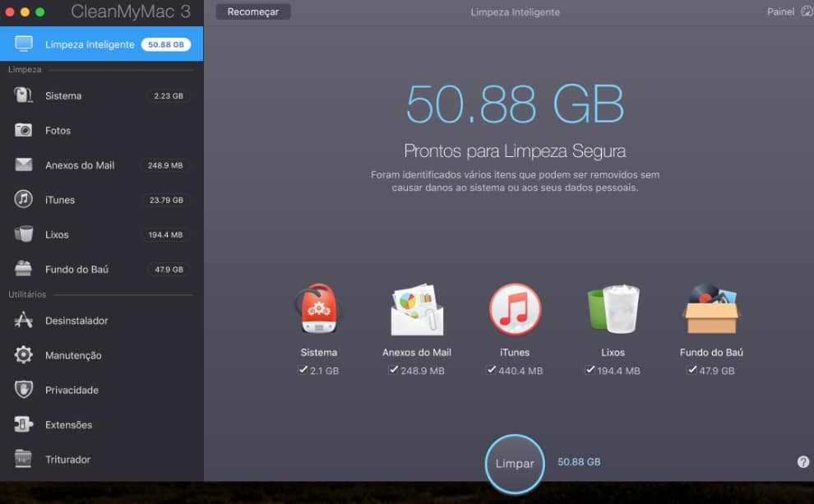The width and height of the screenshot is (814, 504).
Task: Click the Recomeçar button
Action: pos(252,12)
